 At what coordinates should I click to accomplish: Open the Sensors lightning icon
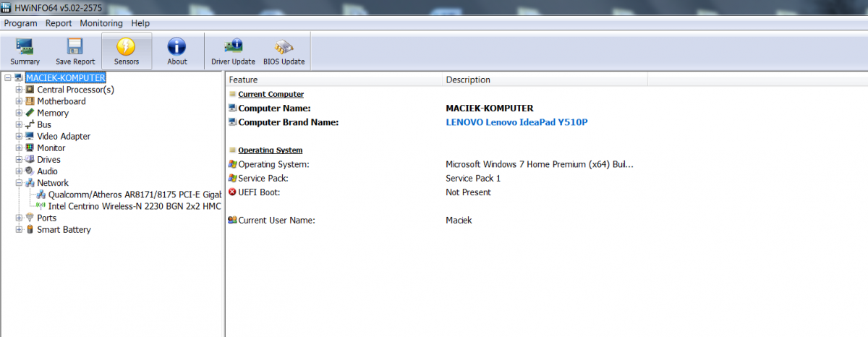[126, 47]
